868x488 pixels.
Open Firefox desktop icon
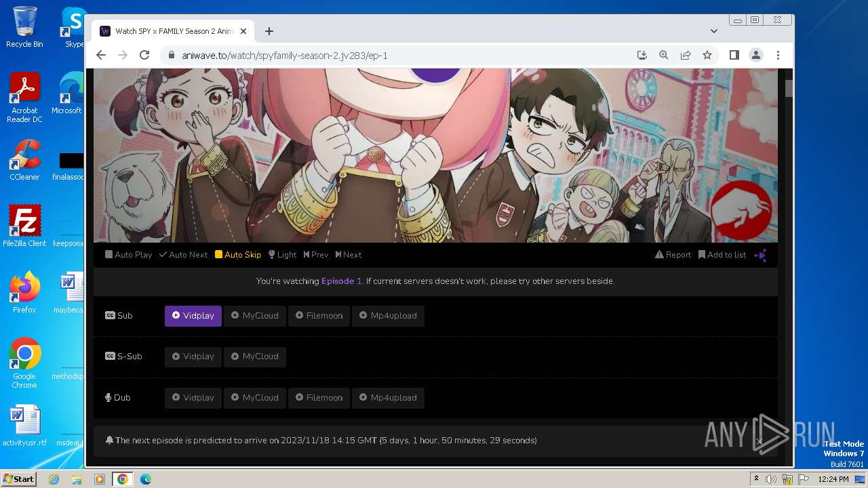24,292
